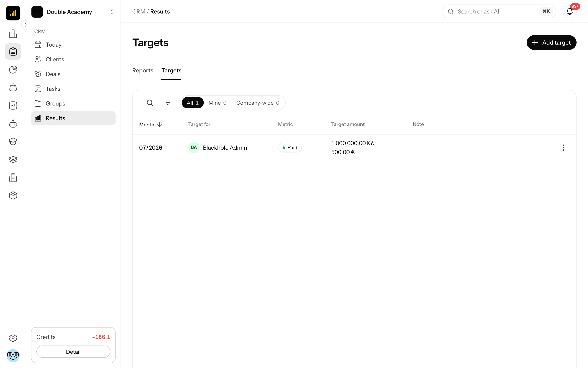Click the stacked layers icon
This screenshot has height=368, width=588.
click(13, 160)
